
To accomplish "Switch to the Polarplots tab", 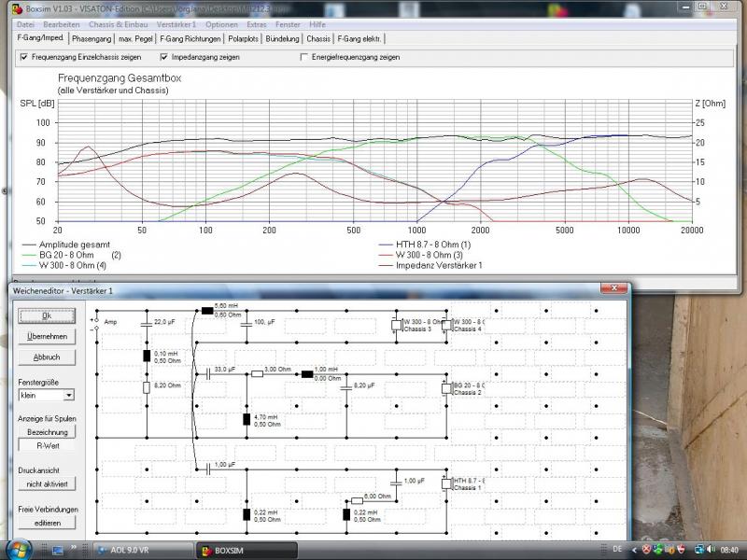I will tap(243, 39).
